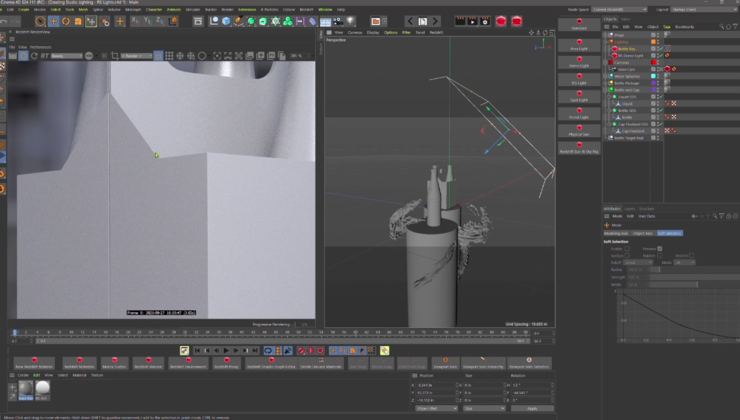Viewport: 740px width, 420px height.
Task: Toggle the lock camera icon in RenderView
Action: point(159,56)
